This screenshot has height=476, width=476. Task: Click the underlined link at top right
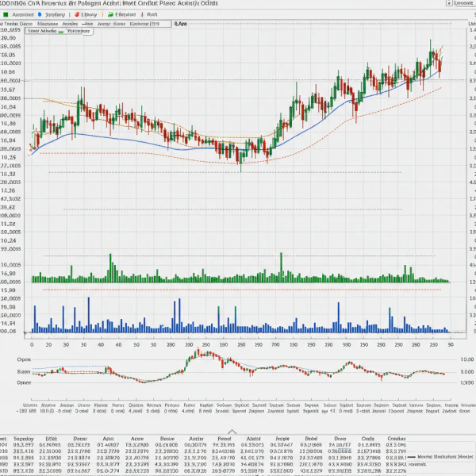464,3
